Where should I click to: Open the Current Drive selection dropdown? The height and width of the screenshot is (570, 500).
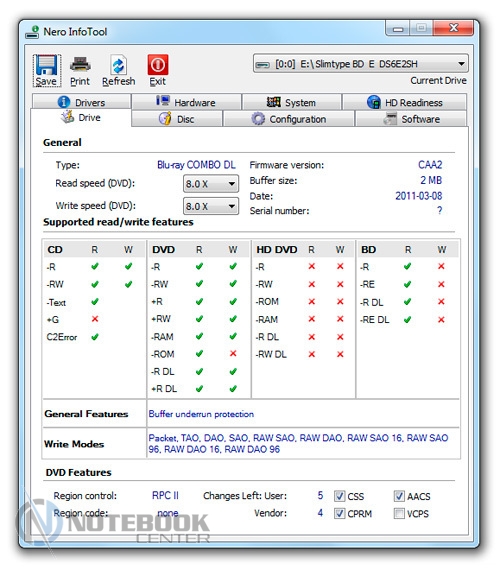click(x=360, y=64)
